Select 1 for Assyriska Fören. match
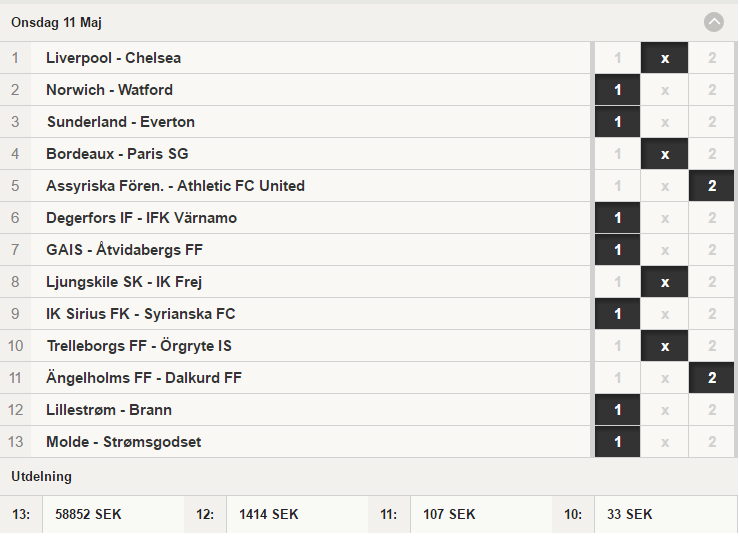This screenshot has height=537, width=739. 617,186
